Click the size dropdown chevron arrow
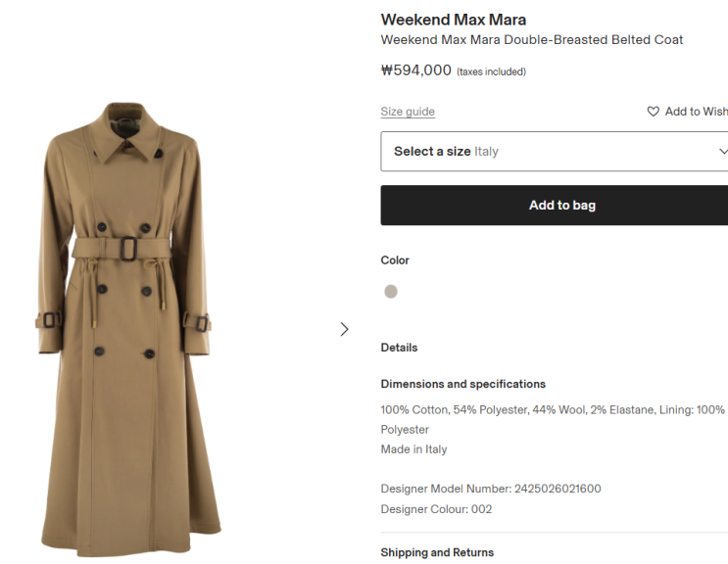Viewport: 728px width, 564px height. (723, 152)
